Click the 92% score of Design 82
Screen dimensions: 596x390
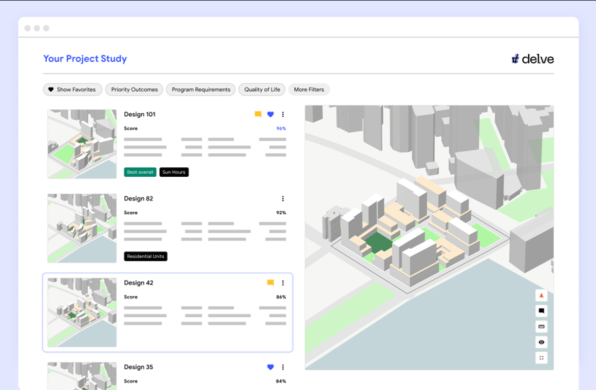281,212
